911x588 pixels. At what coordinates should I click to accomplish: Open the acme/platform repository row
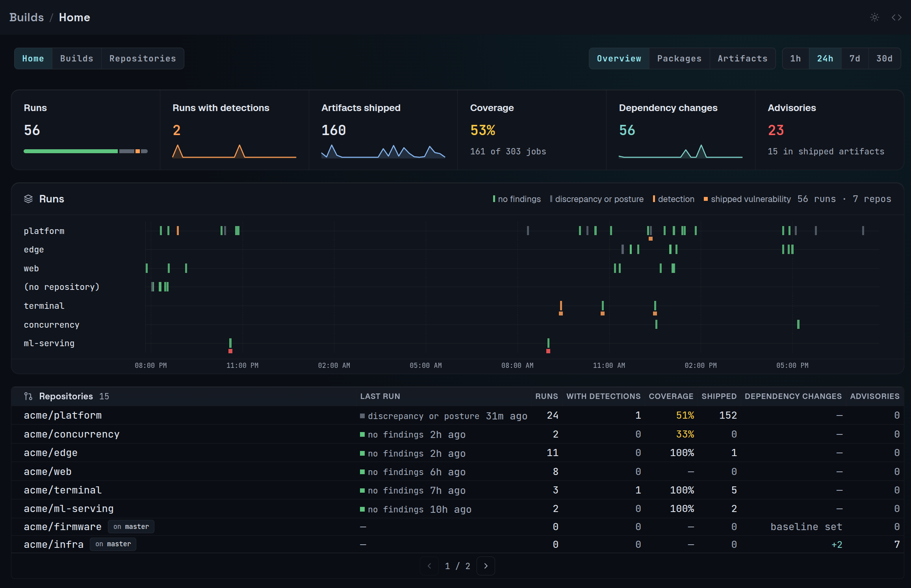[457, 415]
